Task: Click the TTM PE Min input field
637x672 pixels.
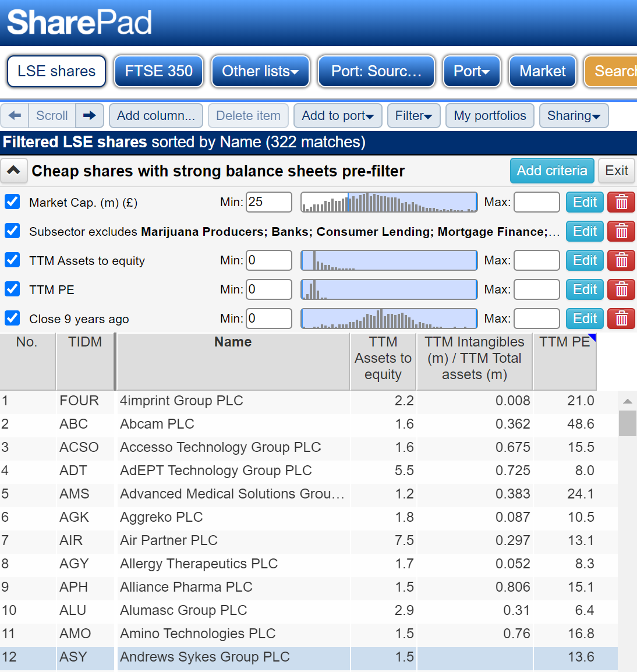Action: click(269, 289)
